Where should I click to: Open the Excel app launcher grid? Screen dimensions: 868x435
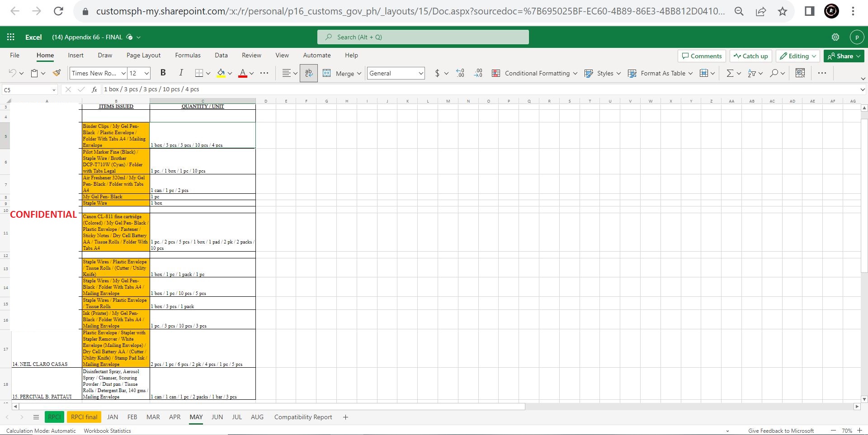(x=11, y=37)
